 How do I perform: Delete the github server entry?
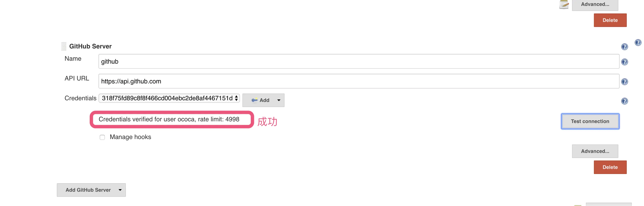point(610,167)
